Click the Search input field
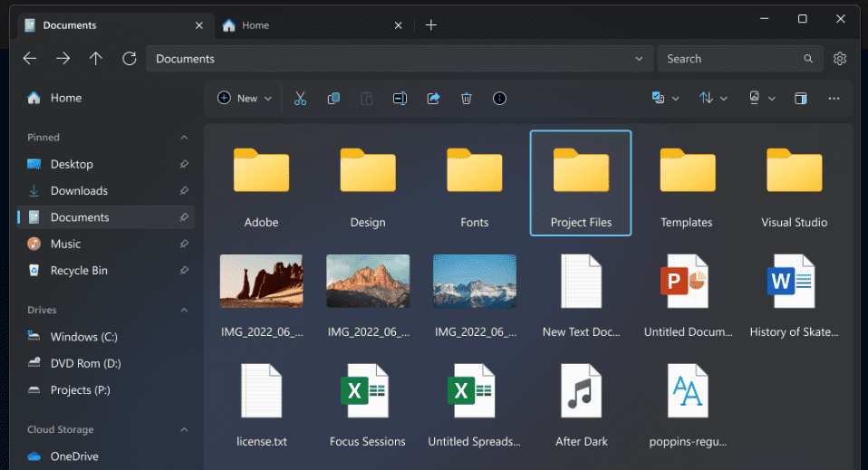 tap(731, 59)
